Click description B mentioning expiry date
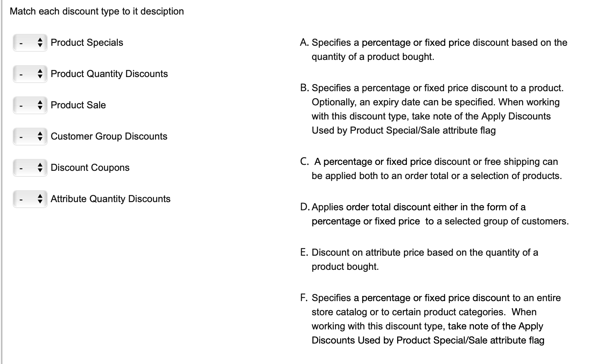 pos(432,109)
